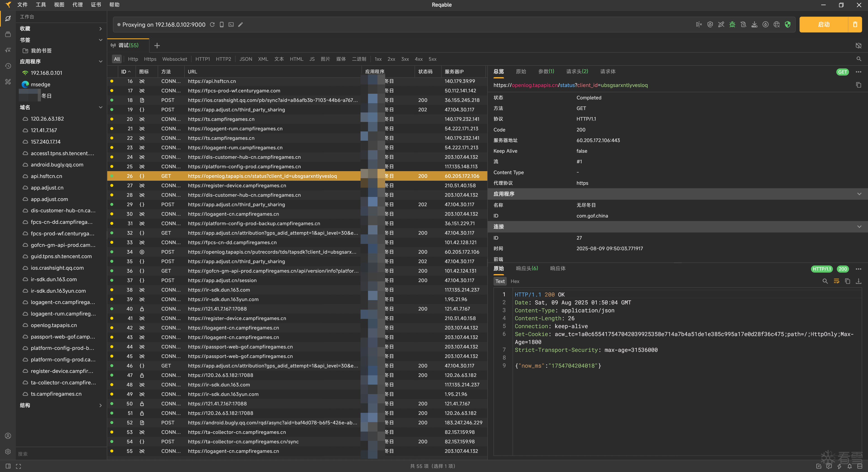
Task: Click the pencil edit icon in proxy bar
Action: [x=241, y=25]
